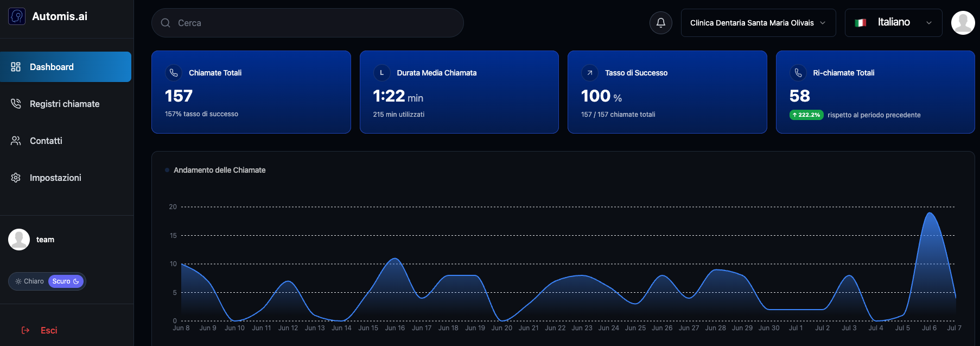This screenshot has width=980, height=346.
Task: Click phone icon on Ri-chiamate Totali card
Action: 798,73
